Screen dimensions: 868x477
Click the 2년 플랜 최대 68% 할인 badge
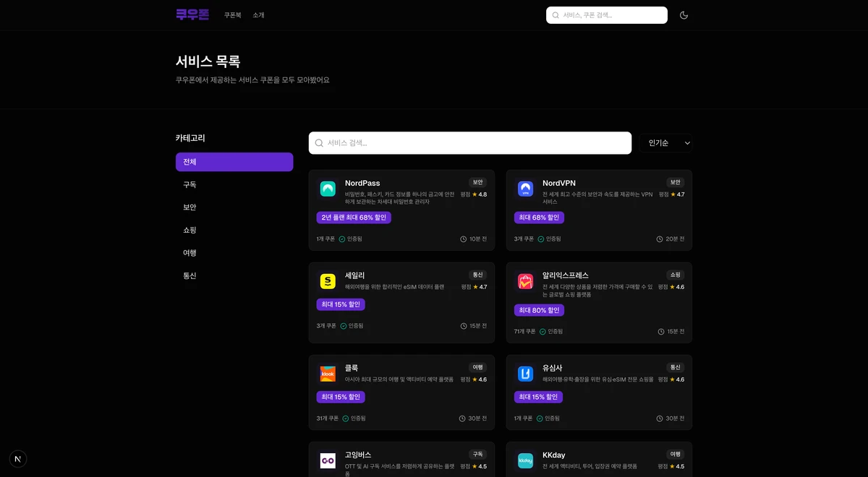tap(354, 218)
